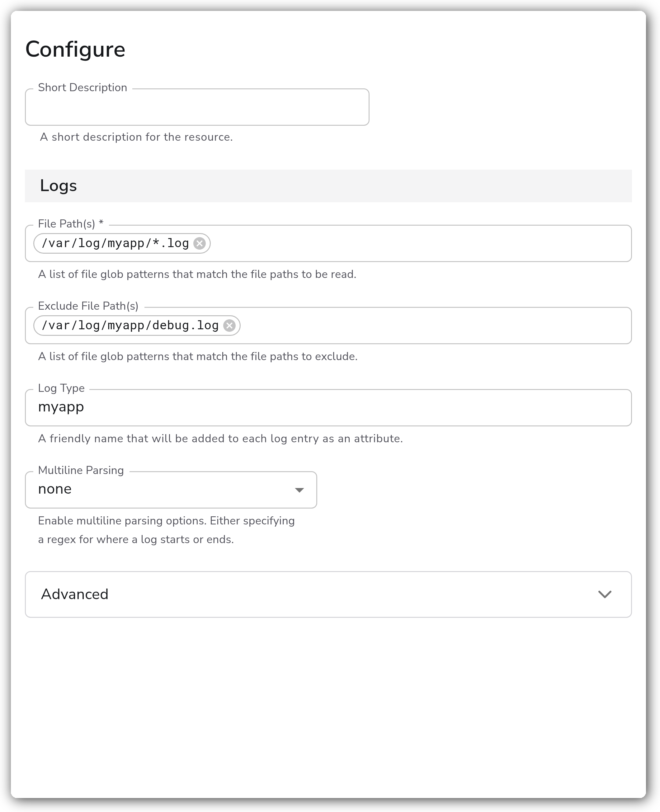The image size is (660, 812).
Task: Click the Log Type label
Action: click(61, 388)
